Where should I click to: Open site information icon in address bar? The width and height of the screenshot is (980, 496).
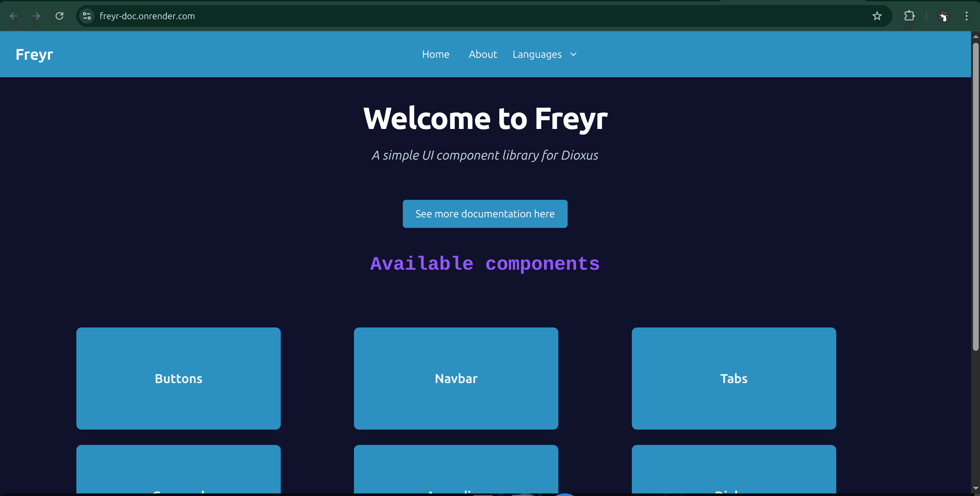point(87,16)
